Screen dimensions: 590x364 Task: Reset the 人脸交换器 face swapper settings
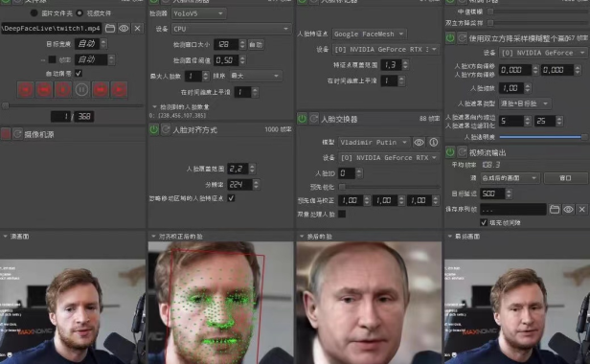pyautogui.click(x=314, y=119)
